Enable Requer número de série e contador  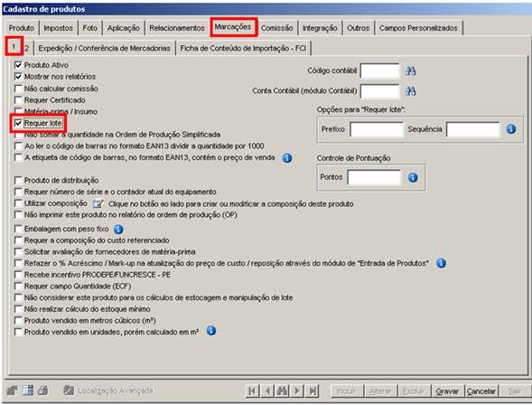click(18, 192)
